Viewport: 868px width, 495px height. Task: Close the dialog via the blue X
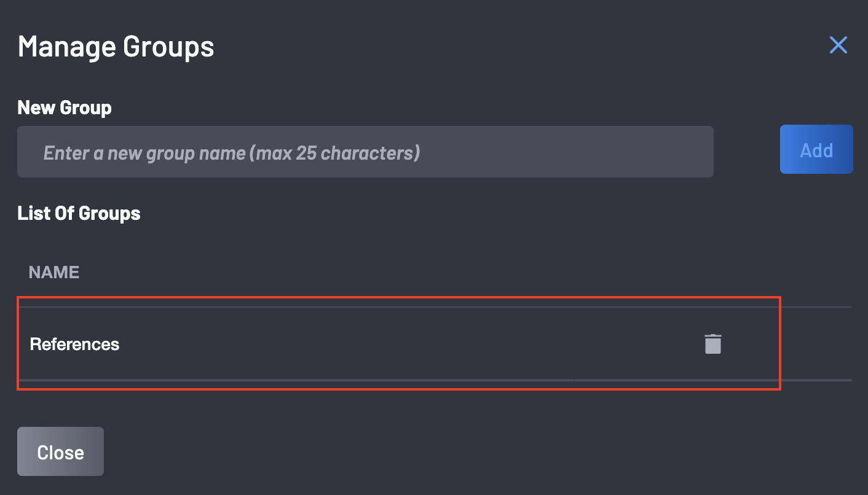(x=838, y=45)
